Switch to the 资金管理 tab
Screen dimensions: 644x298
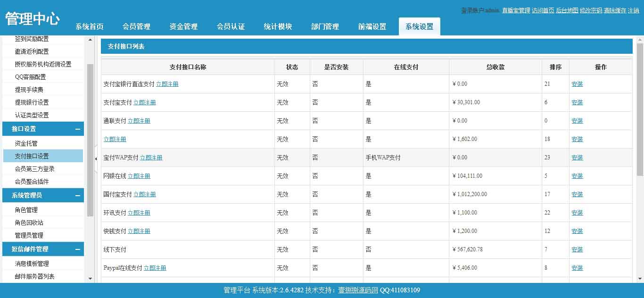183,27
